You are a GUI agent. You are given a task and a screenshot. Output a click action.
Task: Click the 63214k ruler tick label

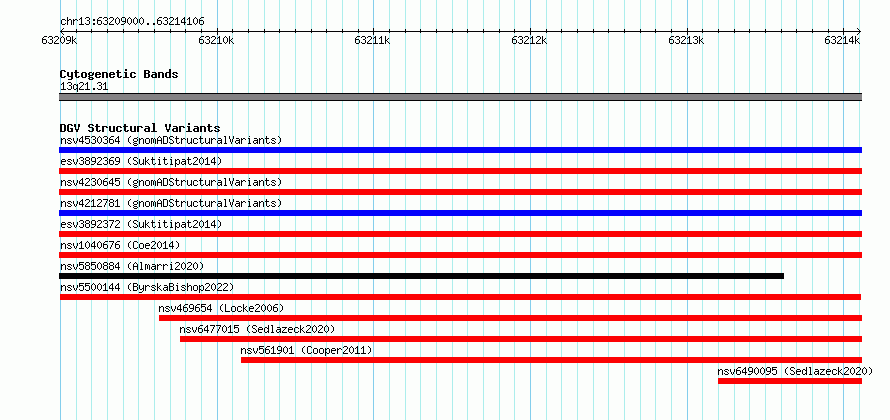[x=843, y=40]
